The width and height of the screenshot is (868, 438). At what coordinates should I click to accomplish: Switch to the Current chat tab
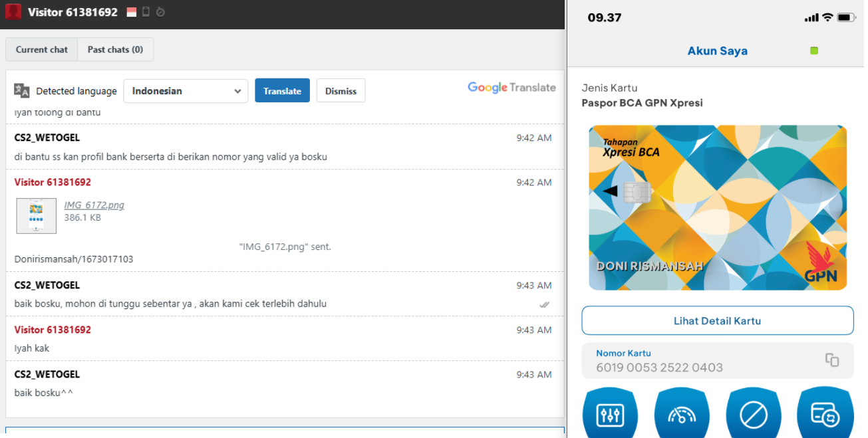[42, 49]
